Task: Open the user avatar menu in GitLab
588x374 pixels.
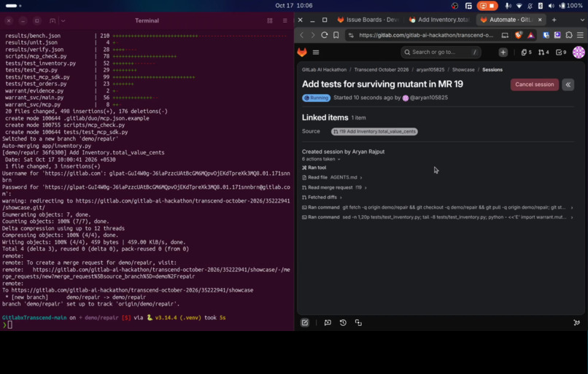Action: click(x=579, y=52)
